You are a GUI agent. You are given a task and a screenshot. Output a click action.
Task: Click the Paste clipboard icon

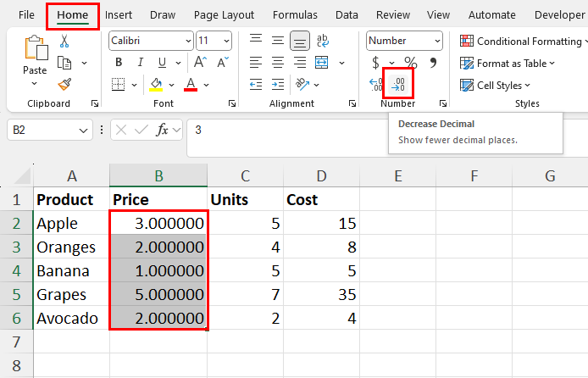point(36,48)
